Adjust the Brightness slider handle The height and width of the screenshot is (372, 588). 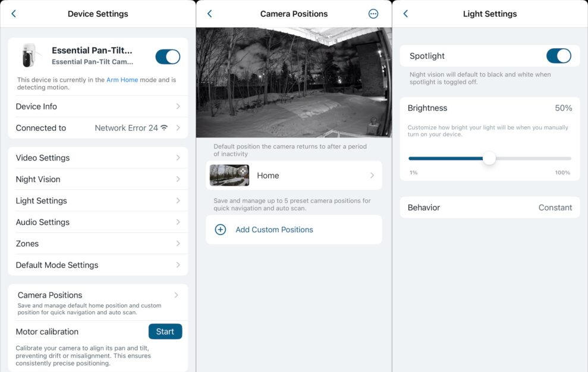tap(489, 158)
